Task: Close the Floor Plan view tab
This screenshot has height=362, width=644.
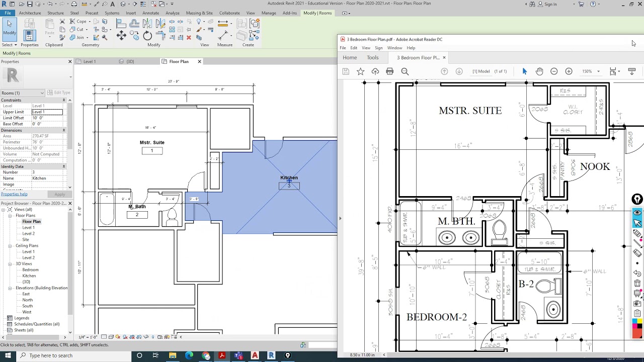Action: [x=199, y=61]
